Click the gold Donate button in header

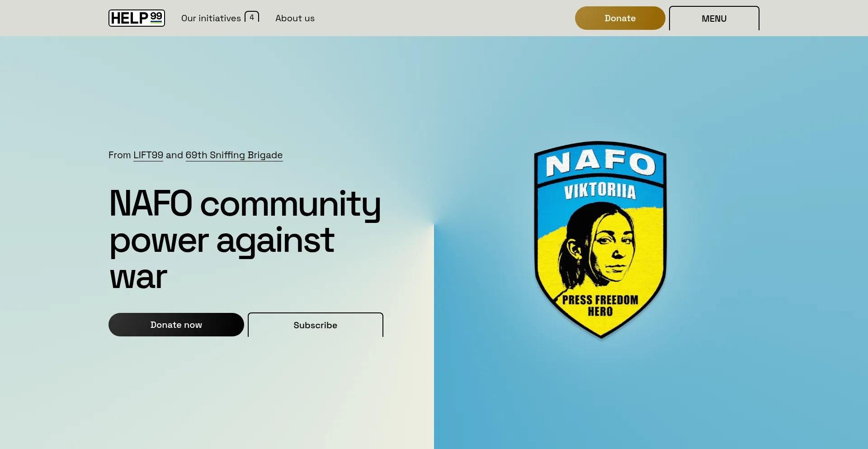620,18
